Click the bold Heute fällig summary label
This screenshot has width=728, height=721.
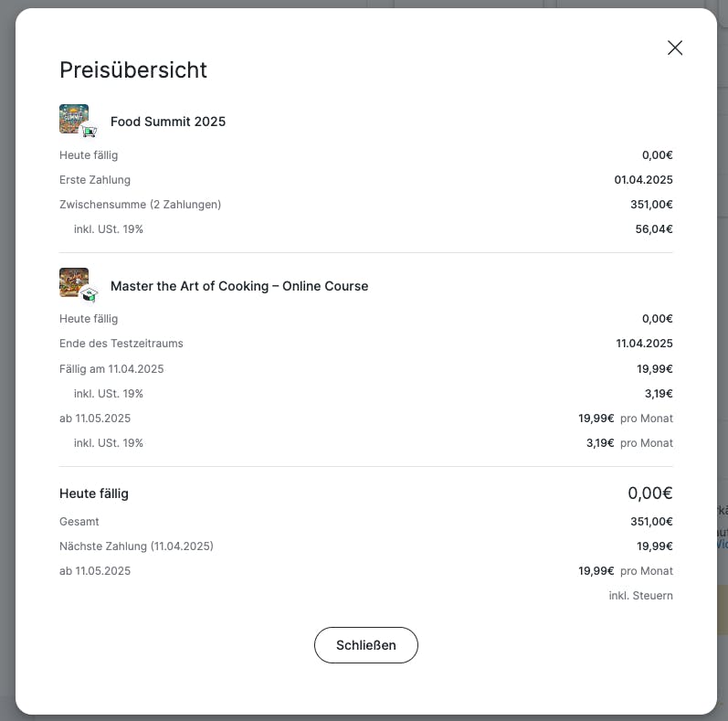click(x=94, y=493)
